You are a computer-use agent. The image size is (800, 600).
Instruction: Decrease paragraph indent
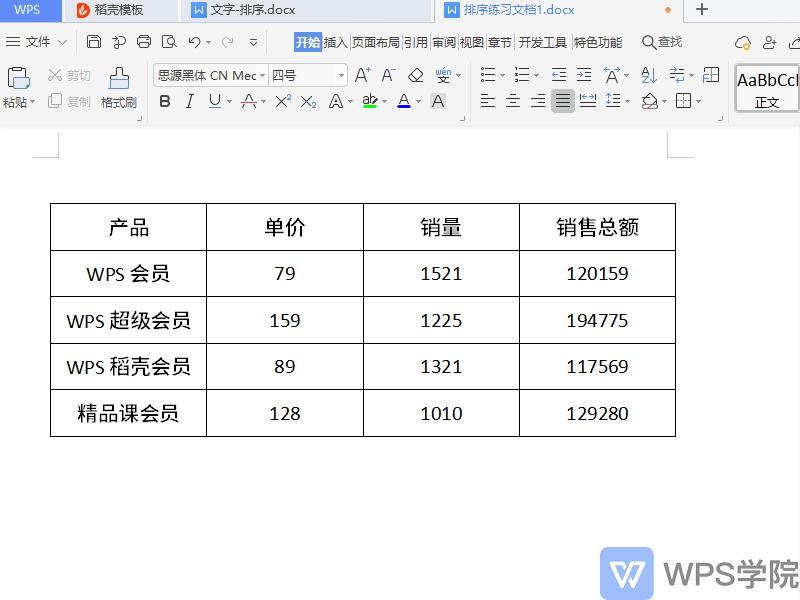pos(559,76)
